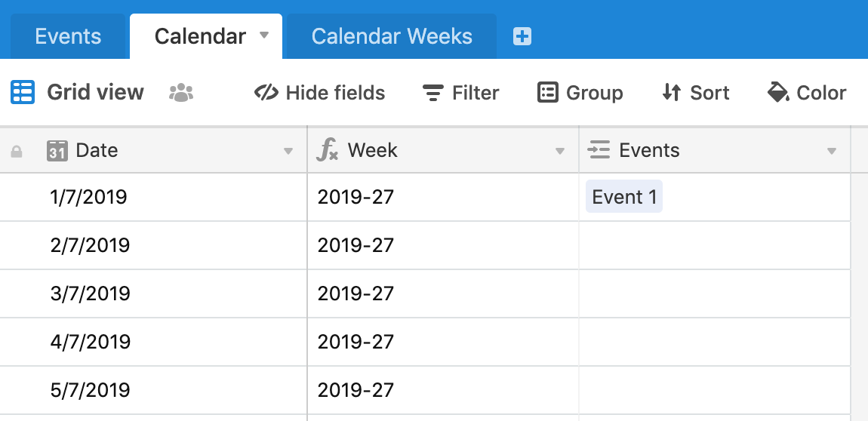Switch to the Events tab
Image resolution: width=868 pixels, height=421 pixels.
[68, 36]
